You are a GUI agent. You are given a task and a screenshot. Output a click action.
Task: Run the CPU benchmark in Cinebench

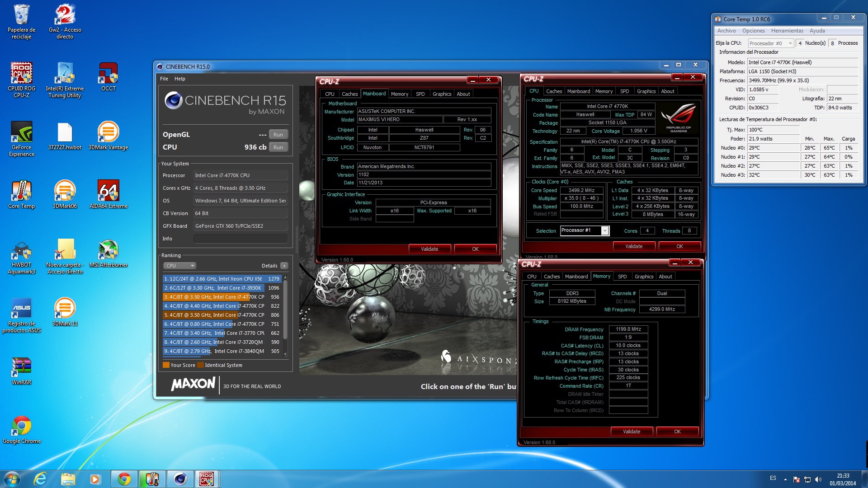(278, 147)
